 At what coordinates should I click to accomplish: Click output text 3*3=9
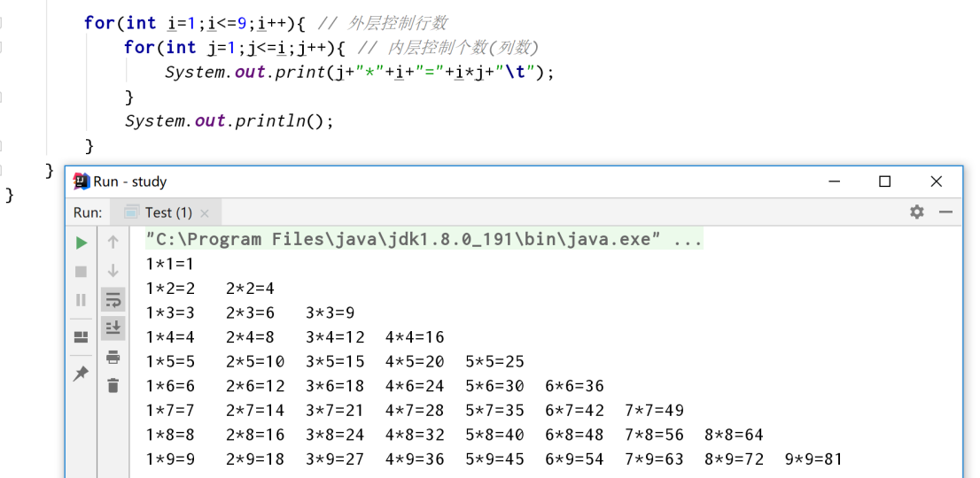pos(330,313)
